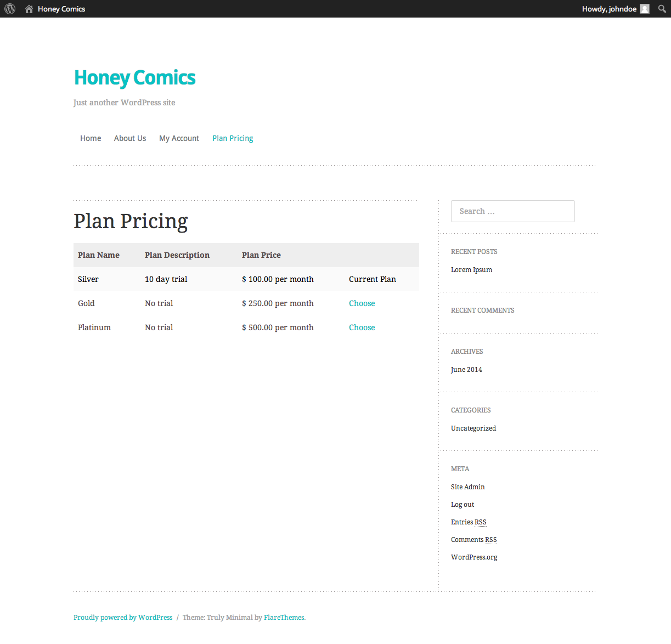Choose the Platinum plan
The image size is (671, 644).
click(362, 327)
